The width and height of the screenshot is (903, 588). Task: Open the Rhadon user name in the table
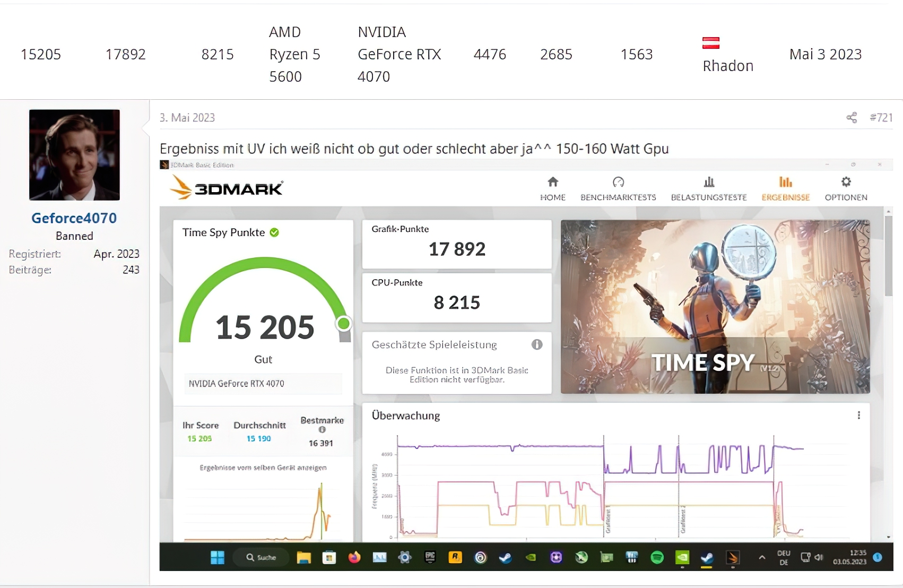[x=728, y=66]
